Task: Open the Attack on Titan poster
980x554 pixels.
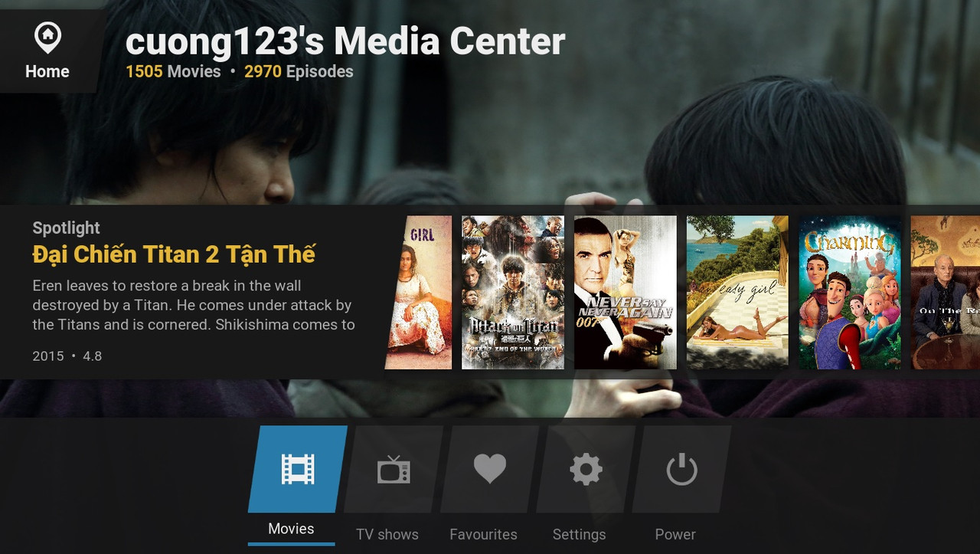Action: pos(513,292)
